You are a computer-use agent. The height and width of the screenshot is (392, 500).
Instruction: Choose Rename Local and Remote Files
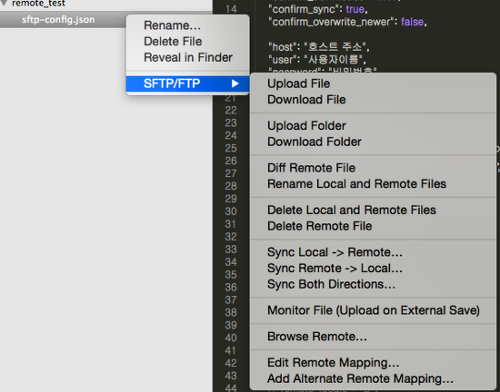373,184
